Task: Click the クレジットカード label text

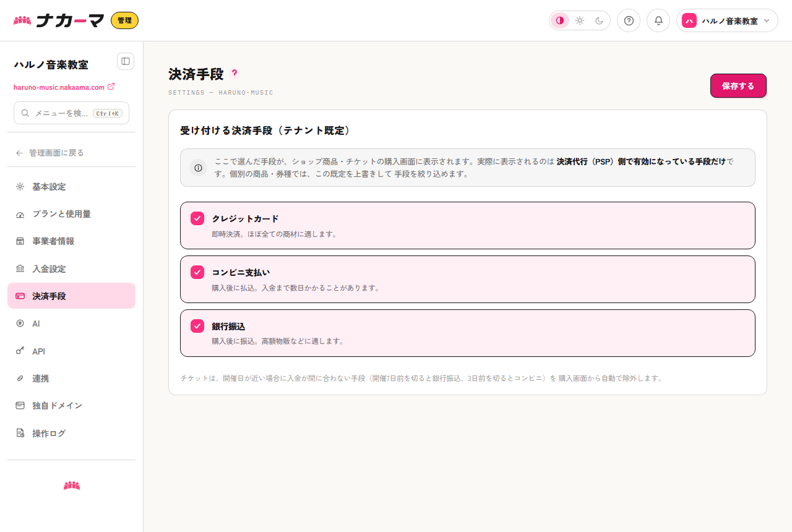Action: click(x=245, y=218)
